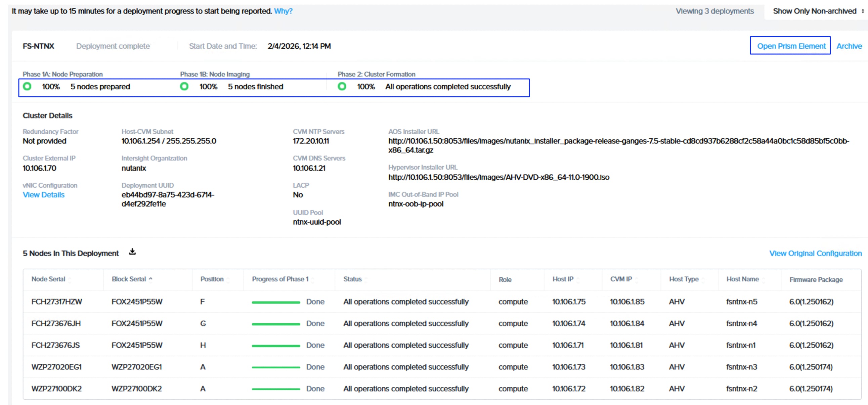
Task: Open Prism Element for this cluster
Action: [790, 46]
